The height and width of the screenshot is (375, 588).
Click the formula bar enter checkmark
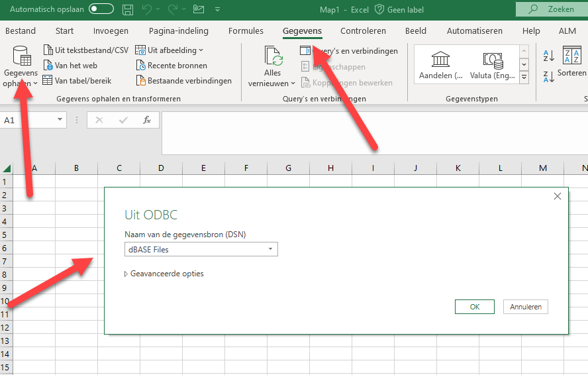coord(123,120)
